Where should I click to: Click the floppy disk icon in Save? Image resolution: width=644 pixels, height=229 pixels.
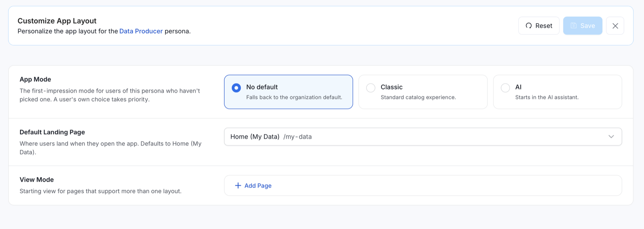[x=574, y=26]
